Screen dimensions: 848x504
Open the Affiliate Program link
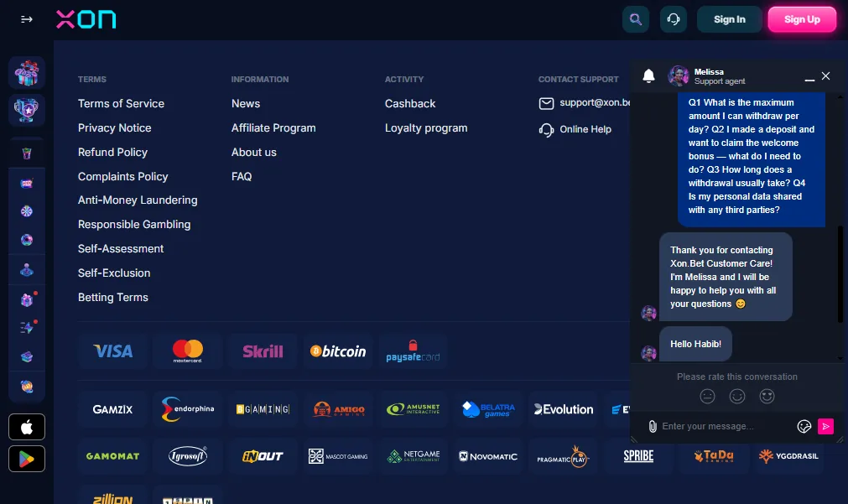point(273,127)
